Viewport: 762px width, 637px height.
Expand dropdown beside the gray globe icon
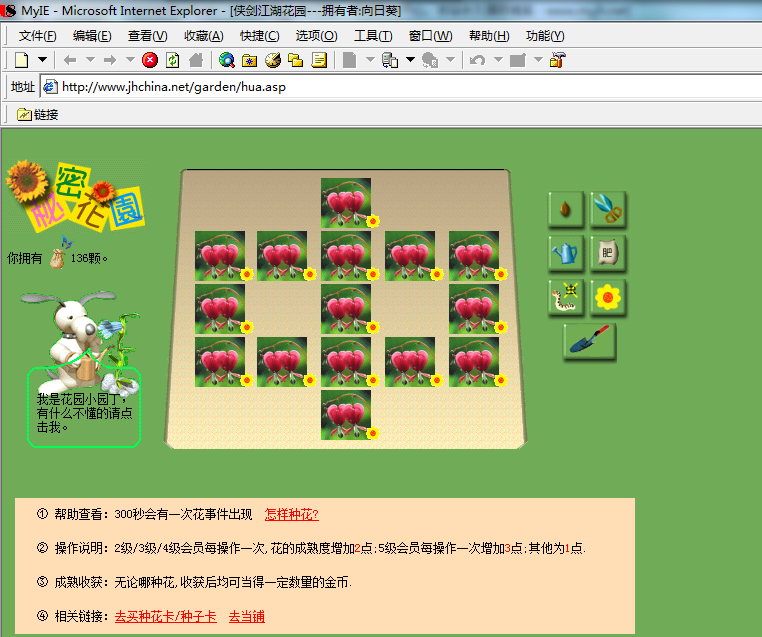tap(450, 60)
